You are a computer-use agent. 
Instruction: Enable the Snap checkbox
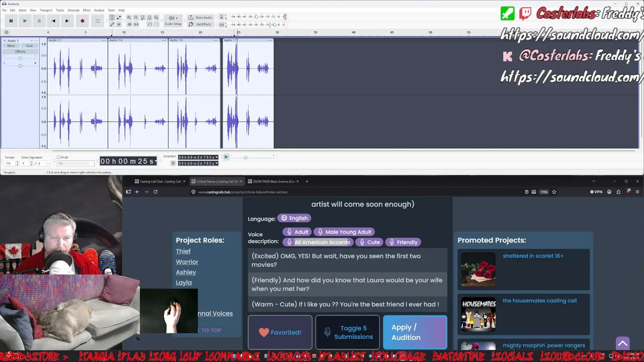pos(58,157)
